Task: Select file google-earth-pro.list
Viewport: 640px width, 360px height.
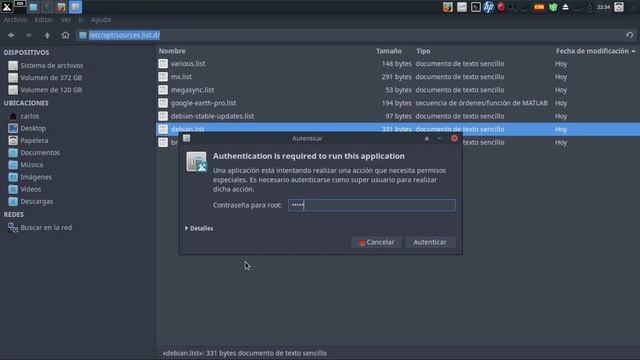Action: (203, 103)
